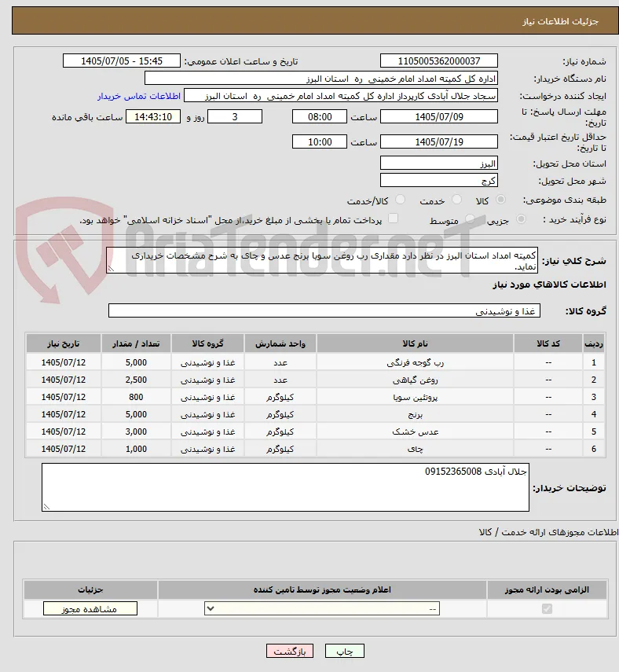Click the گروه کالا column header

(x=207, y=343)
